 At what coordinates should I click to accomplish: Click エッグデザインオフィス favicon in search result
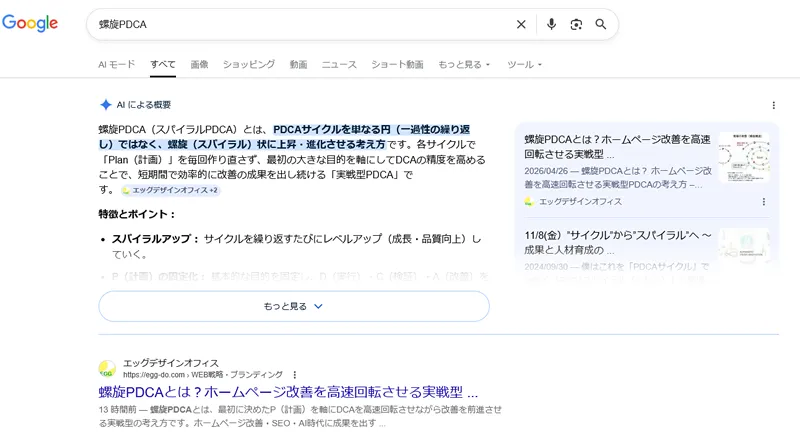click(x=107, y=369)
